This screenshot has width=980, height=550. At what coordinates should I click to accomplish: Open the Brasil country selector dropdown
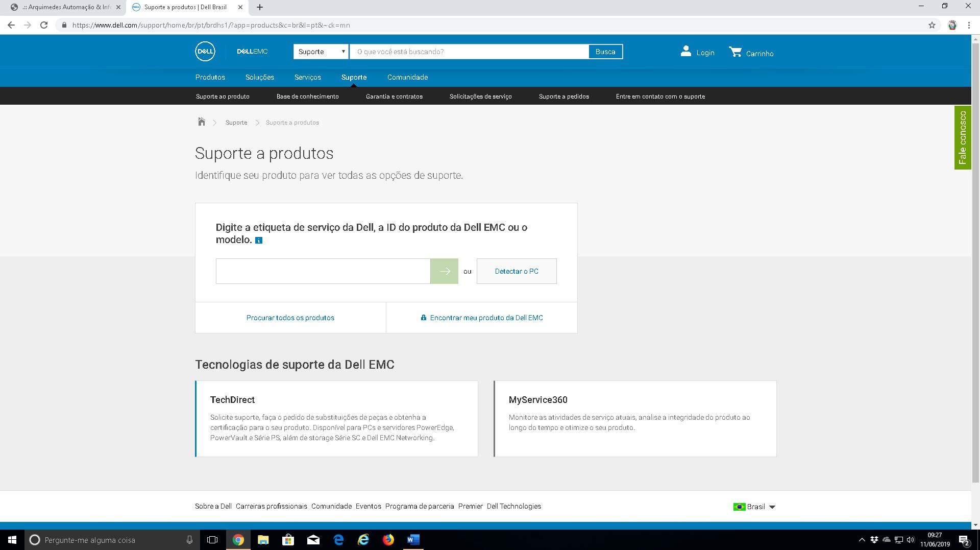(754, 507)
